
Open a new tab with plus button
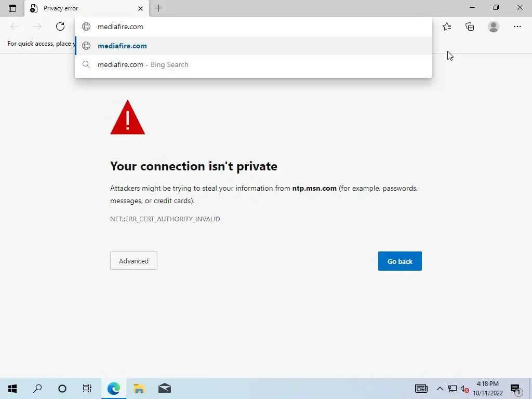click(x=158, y=8)
